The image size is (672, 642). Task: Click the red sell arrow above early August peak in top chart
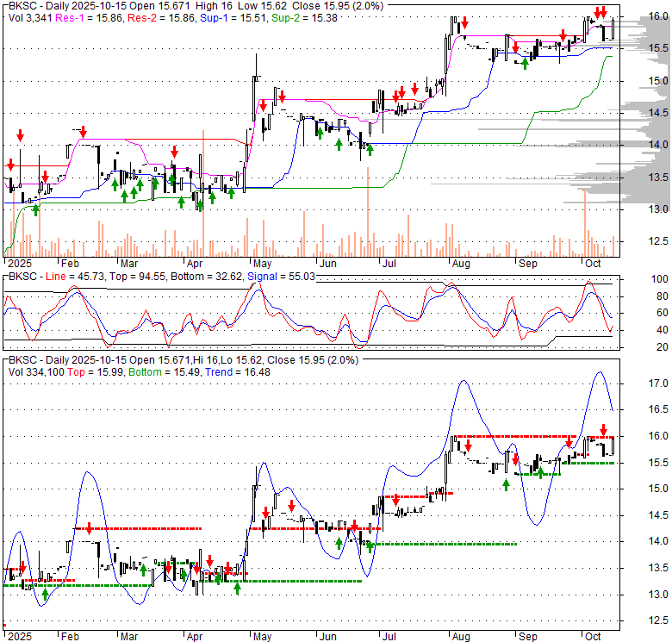[x=464, y=22]
